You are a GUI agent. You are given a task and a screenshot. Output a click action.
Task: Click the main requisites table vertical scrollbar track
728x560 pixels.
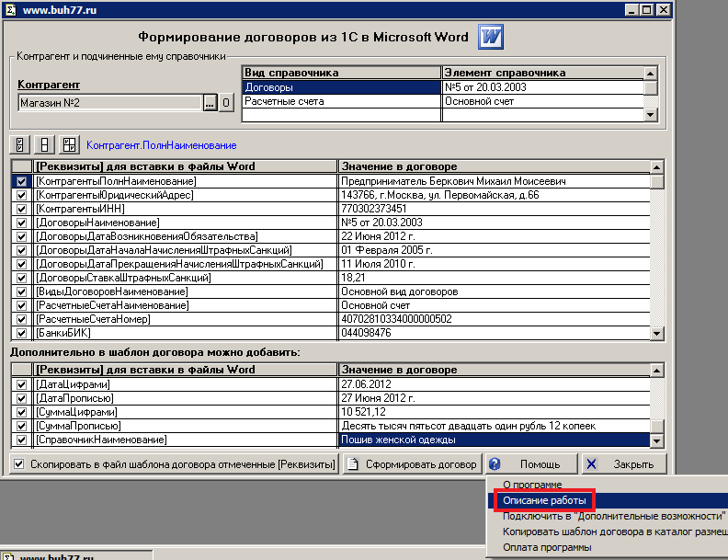point(656,257)
